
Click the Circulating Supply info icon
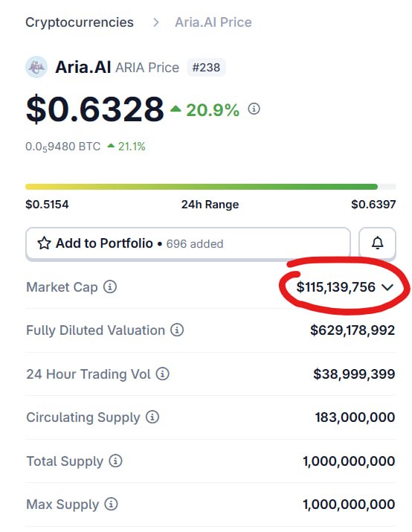(152, 417)
